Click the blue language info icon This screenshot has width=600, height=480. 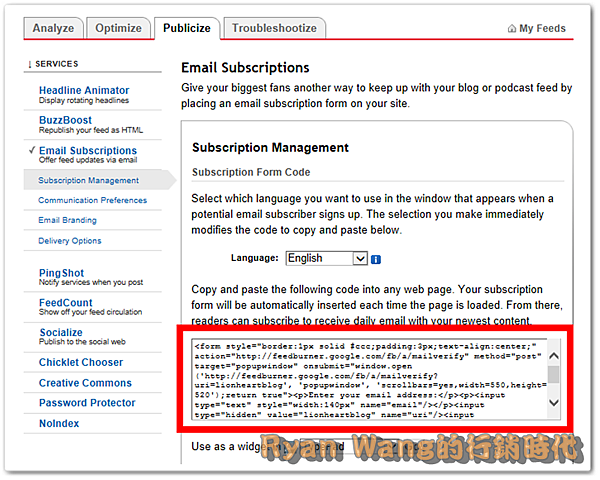click(x=376, y=260)
